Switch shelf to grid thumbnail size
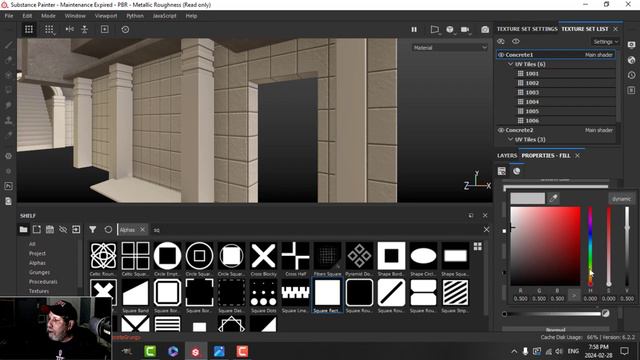This screenshot has width=640, height=360. 478,246
